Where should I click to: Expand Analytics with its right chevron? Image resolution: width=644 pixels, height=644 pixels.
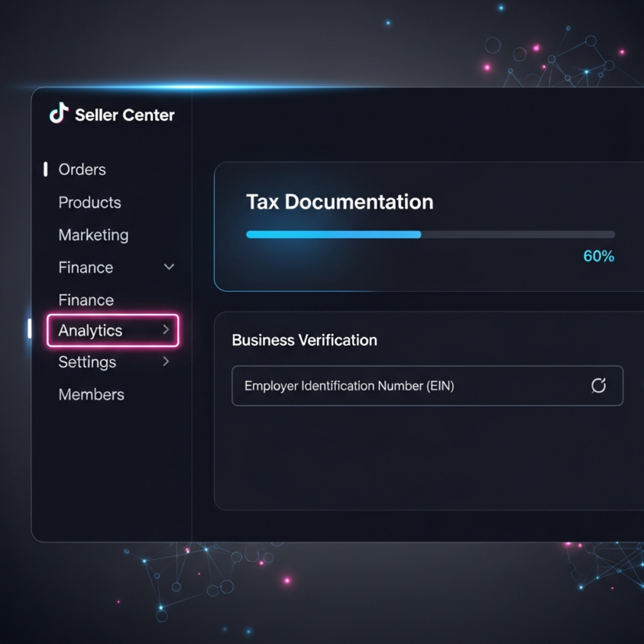point(166,329)
